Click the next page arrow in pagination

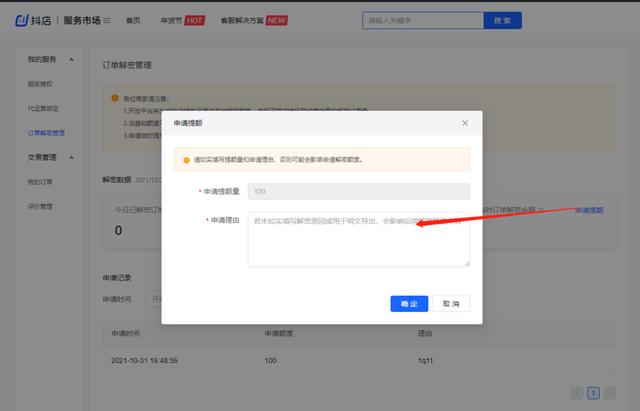pyautogui.click(x=611, y=393)
